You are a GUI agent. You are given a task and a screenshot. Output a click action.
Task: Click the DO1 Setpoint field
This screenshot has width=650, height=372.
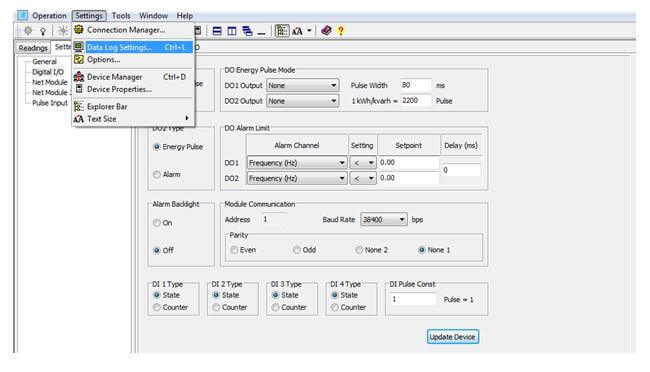[408, 162]
